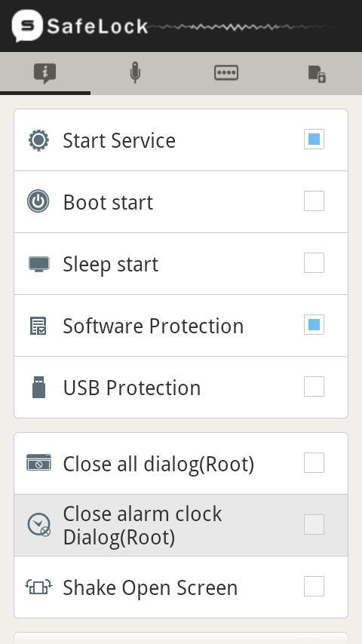Click the alarm clock dialog icon

point(39,525)
